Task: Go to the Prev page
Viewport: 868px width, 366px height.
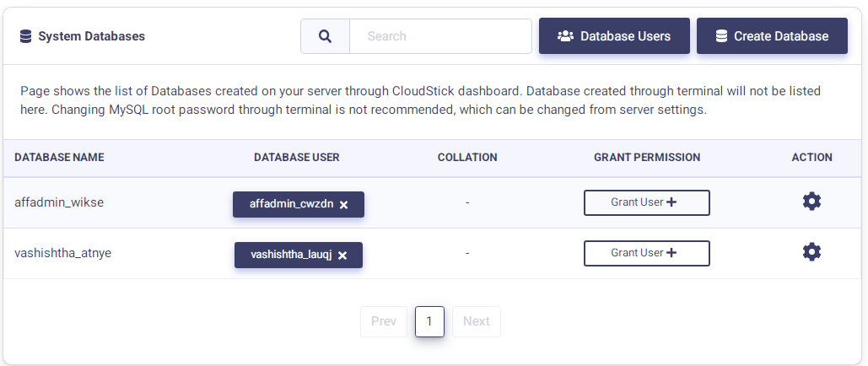Action: point(384,321)
